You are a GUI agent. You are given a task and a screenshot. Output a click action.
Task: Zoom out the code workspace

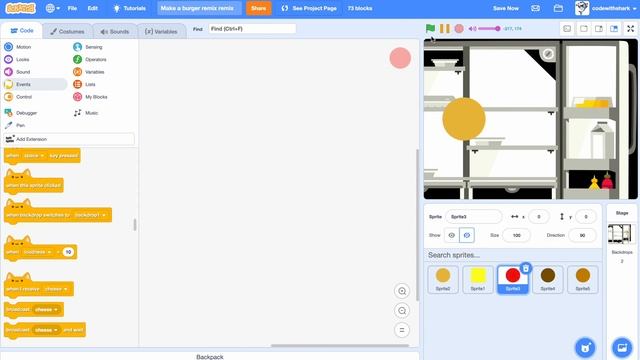pyautogui.click(x=402, y=311)
